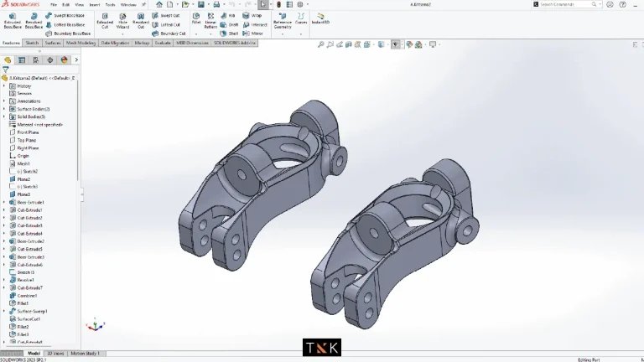Image resolution: width=644 pixels, height=362 pixels.
Task: Select Boss-Extrude1 in the feature tree
Action: tap(30, 202)
